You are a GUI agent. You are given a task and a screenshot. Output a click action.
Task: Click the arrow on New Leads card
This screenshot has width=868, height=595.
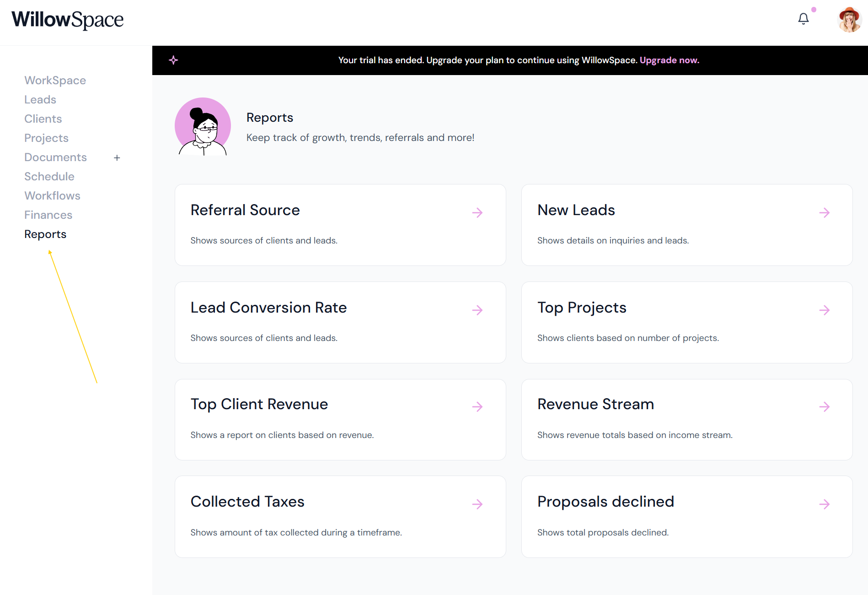(824, 212)
